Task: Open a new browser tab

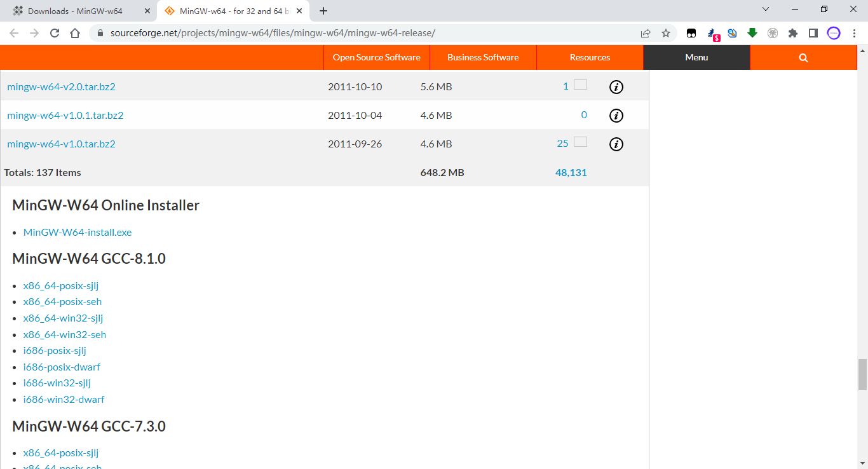Action: 323,11
